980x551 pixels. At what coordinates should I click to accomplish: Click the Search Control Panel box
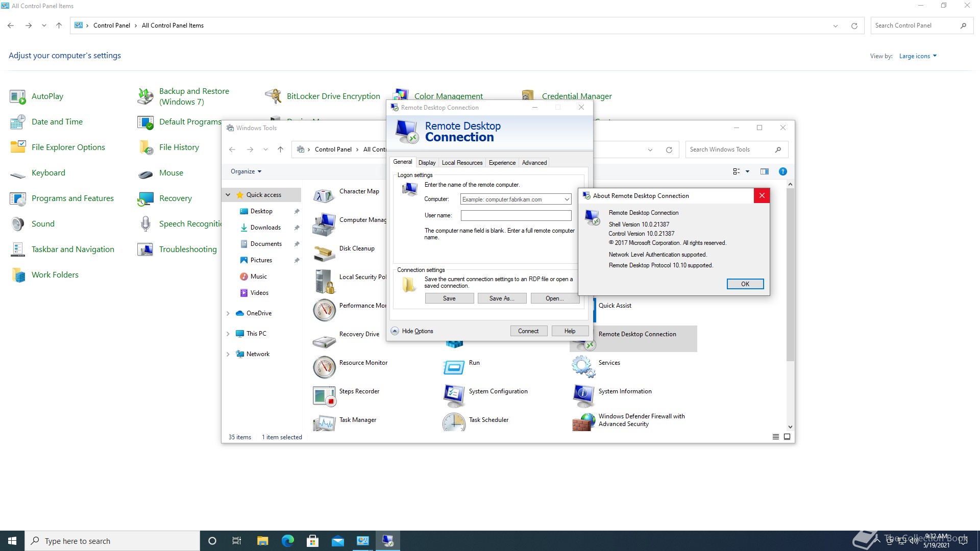click(921, 26)
